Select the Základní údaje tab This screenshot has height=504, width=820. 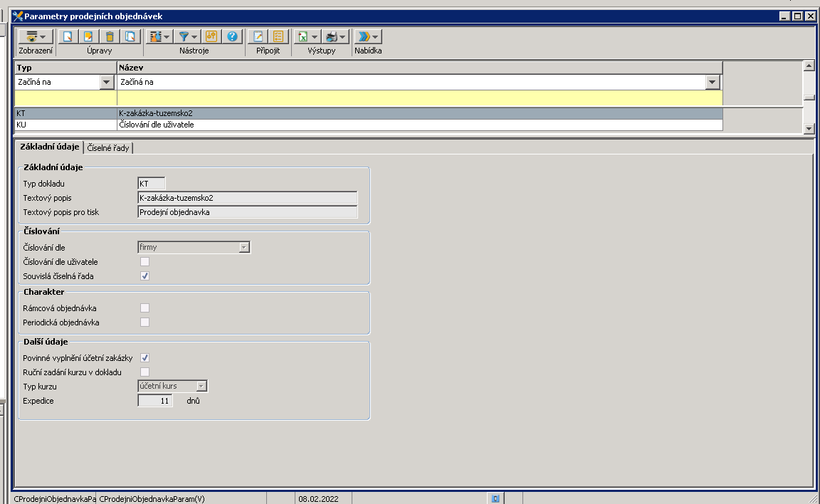pyautogui.click(x=48, y=147)
